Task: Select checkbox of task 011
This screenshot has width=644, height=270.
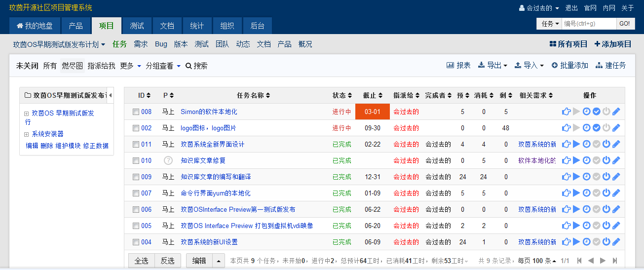Action: pos(136,145)
